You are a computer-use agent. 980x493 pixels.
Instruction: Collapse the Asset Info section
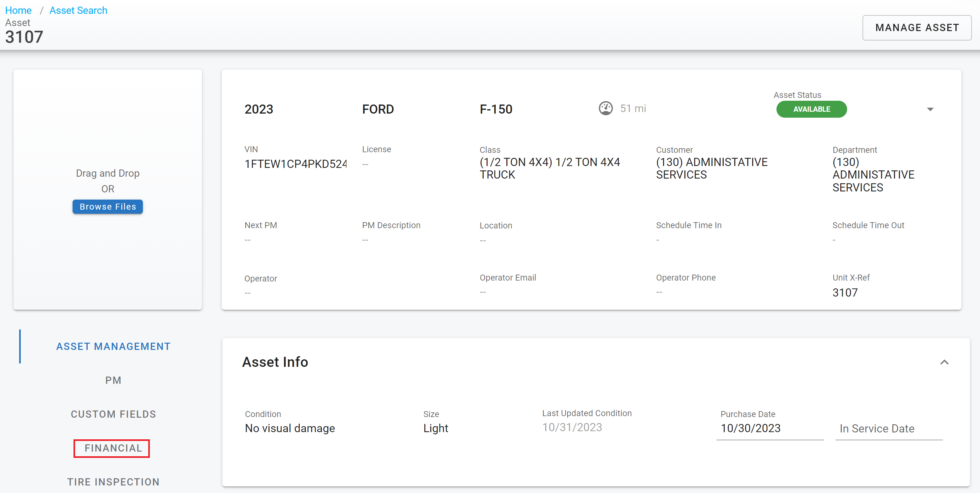(x=944, y=362)
